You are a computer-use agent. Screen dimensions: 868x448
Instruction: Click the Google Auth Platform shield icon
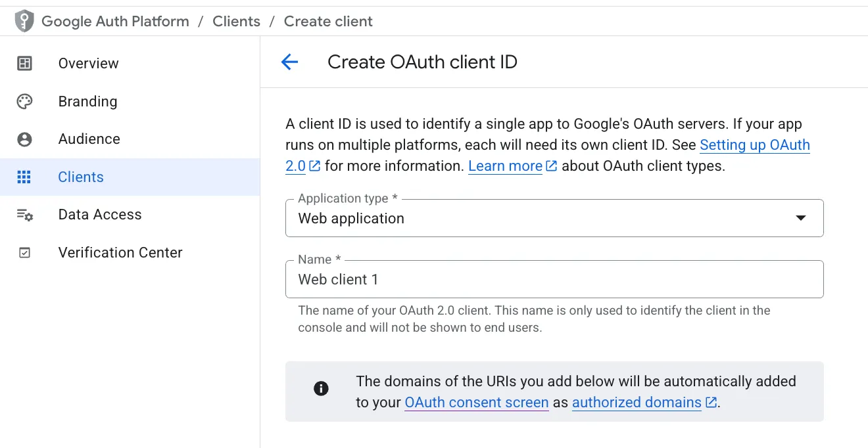click(24, 21)
